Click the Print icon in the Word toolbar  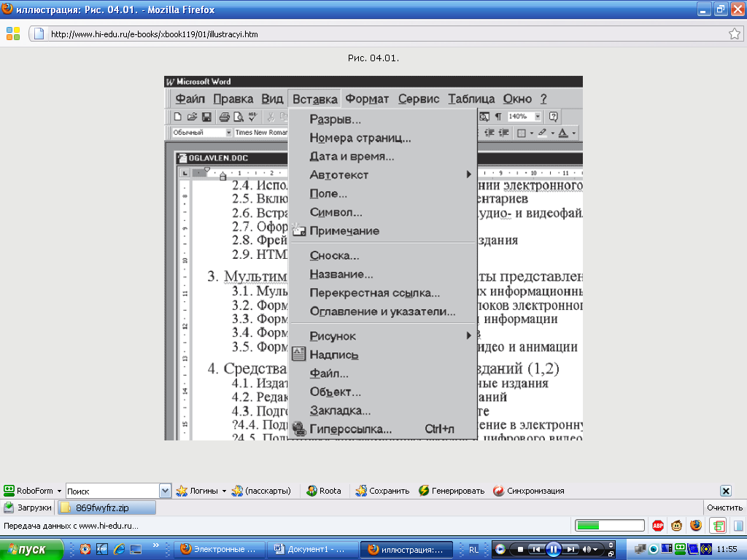[225, 117]
